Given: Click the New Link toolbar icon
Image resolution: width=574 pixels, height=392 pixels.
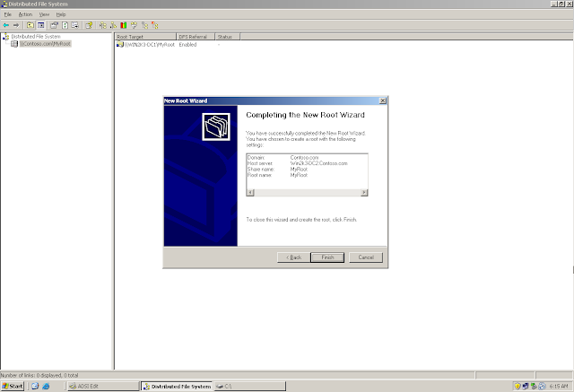Looking at the screenshot, I should click(113, 25).
